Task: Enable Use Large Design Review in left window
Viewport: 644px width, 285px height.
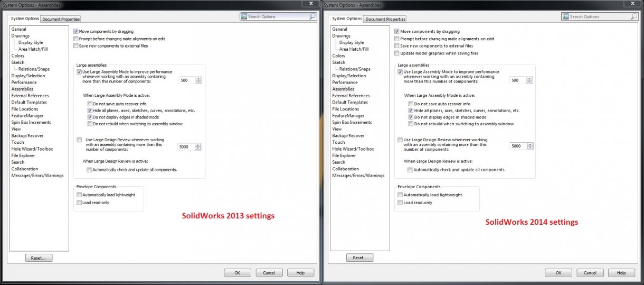Action: click(79, 140)
